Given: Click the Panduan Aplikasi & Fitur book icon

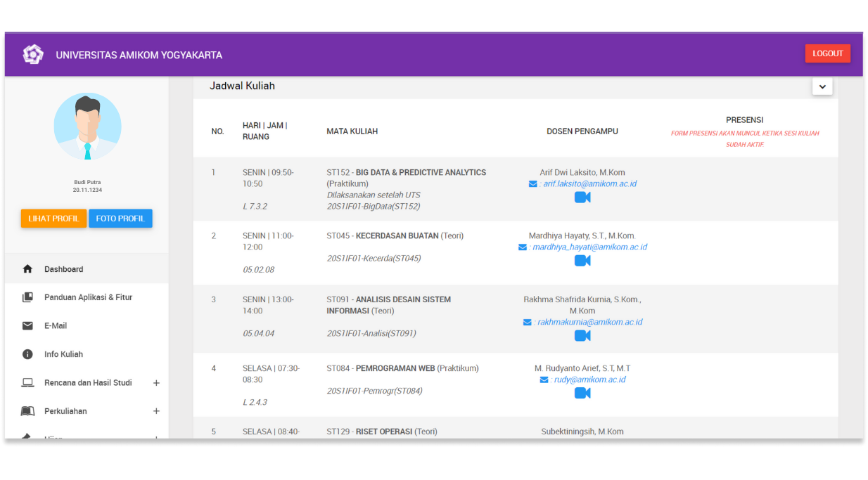Looking at the screenshot, I should 27,297.
